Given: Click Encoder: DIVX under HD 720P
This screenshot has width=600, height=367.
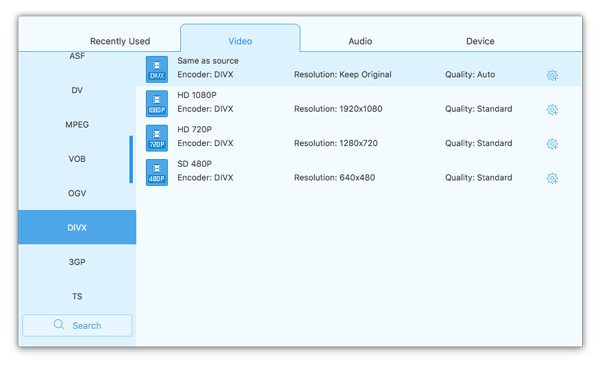Looking at the screenshot, I should [205, 143].
